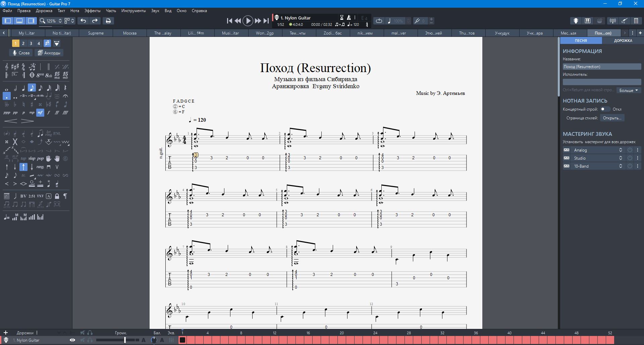Image resolution: width=644 pixels, height=345 pixels.
Task: Toggle Nylon Guitar track visibility eye
Action: click(72, 340)
